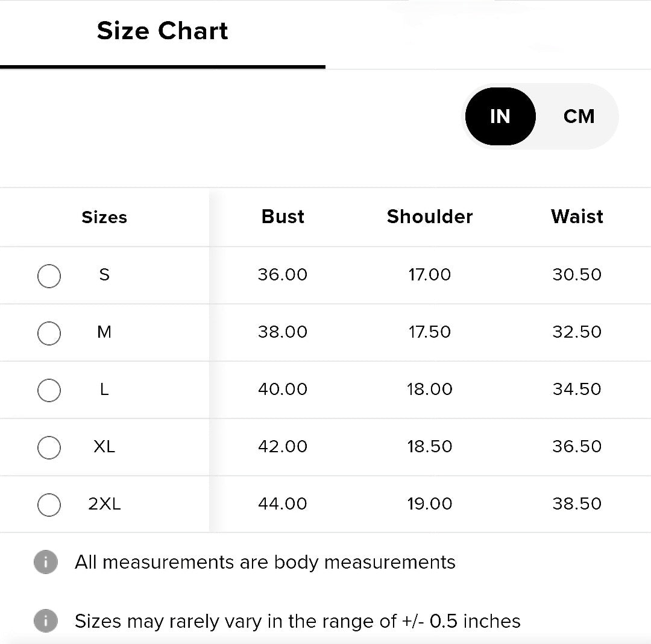Click the Bust column header
651x644 pixels.
283,216
